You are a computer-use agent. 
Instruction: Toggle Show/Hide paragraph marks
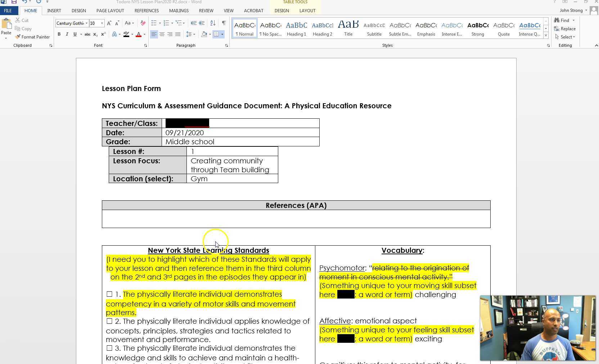tap(224, 23)
